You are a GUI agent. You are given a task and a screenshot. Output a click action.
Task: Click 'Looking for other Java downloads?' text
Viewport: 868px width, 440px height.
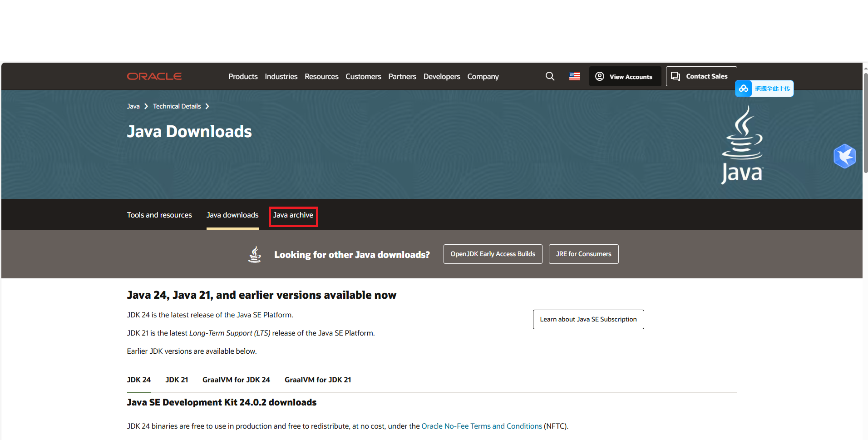coord(352,255)
